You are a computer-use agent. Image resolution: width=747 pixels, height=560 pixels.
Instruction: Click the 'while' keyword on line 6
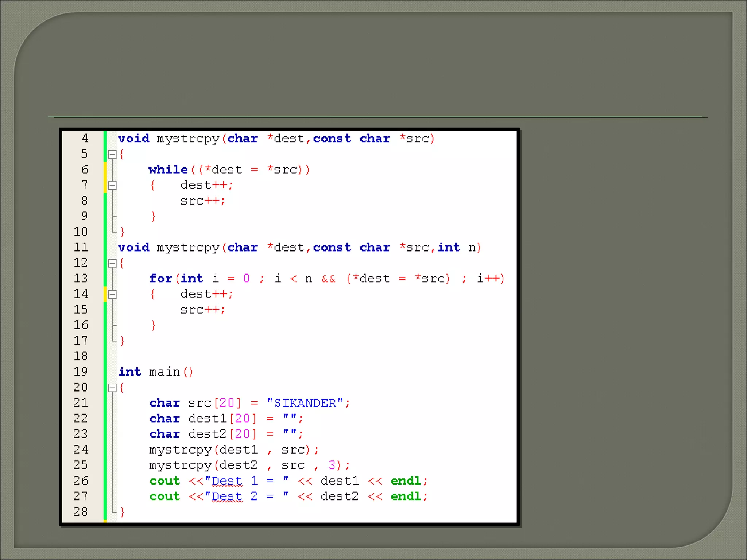click(x=168, y=170)
